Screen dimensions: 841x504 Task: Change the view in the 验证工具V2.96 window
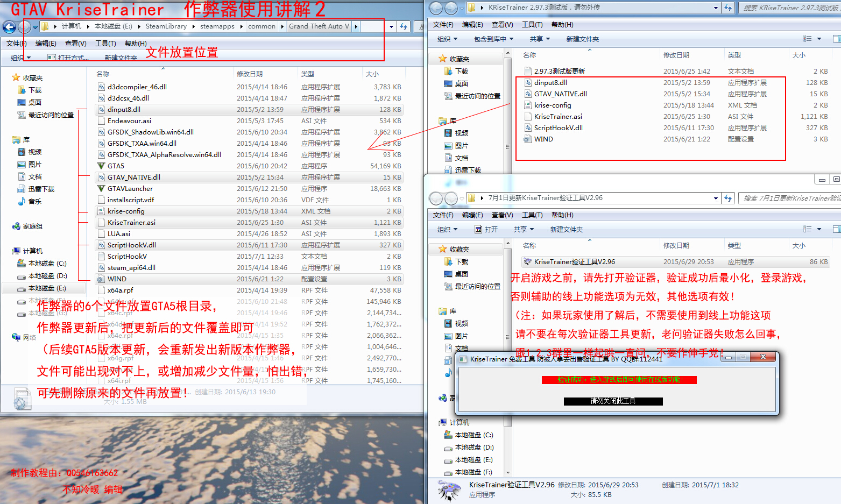pos(808,229)
